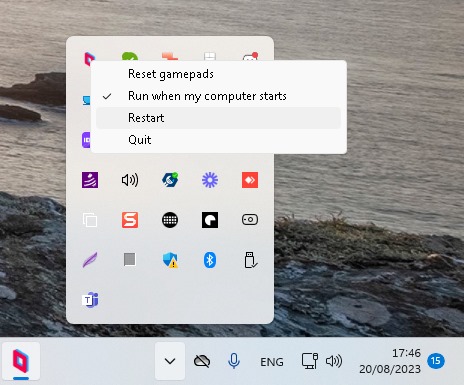Open the notification badge showing 15
Viewport: 464px width, 385px height.
[436, 361]
